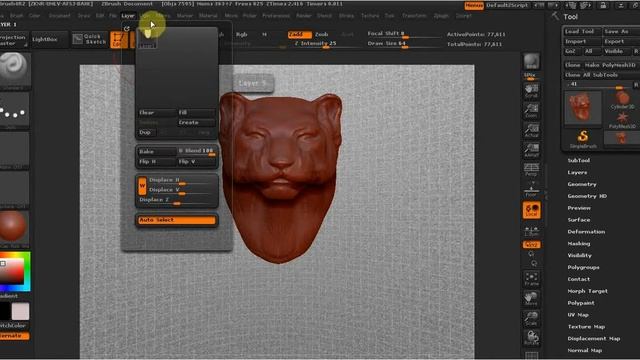The image size is (640, 360).
Task: Click the Create layer button
Action: [196, 122]
